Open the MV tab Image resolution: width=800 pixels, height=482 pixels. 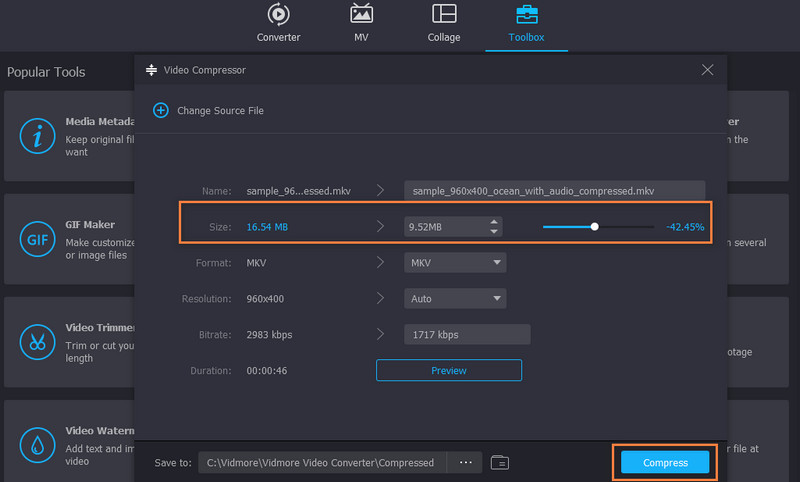[361, 24]
